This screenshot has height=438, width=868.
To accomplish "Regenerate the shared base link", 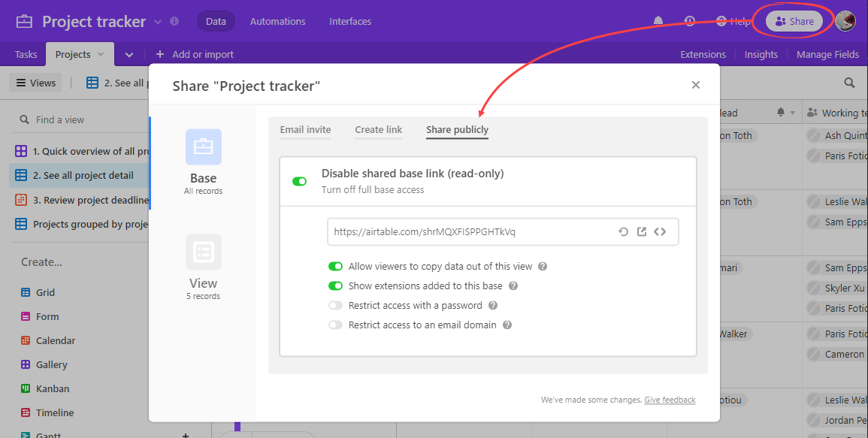I will click(624, 231).
